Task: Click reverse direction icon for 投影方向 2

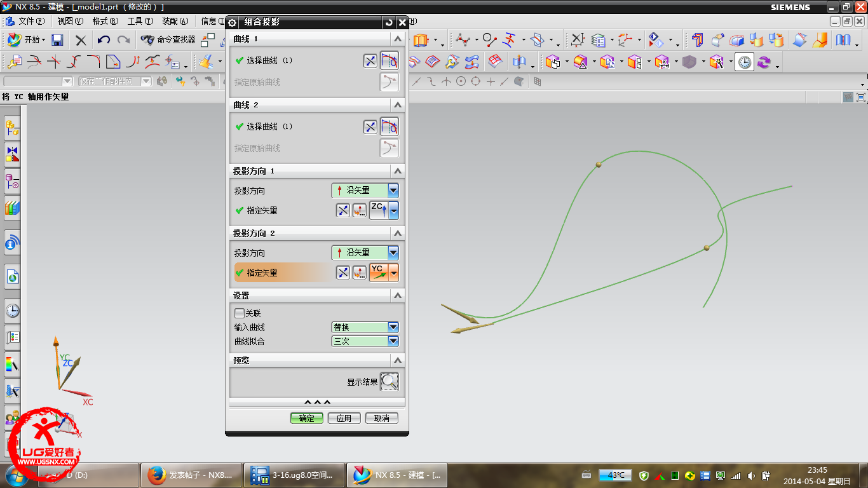Action: (x=343, y=273)
